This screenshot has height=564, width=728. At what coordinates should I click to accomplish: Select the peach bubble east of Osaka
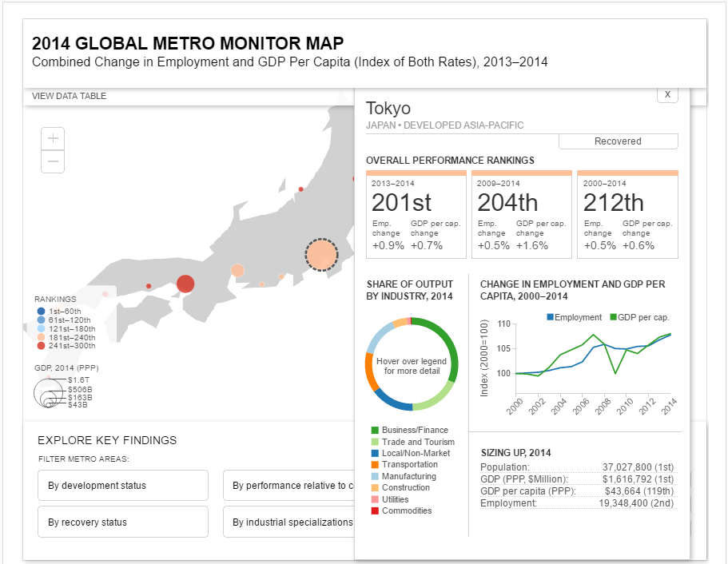(237, 270)
